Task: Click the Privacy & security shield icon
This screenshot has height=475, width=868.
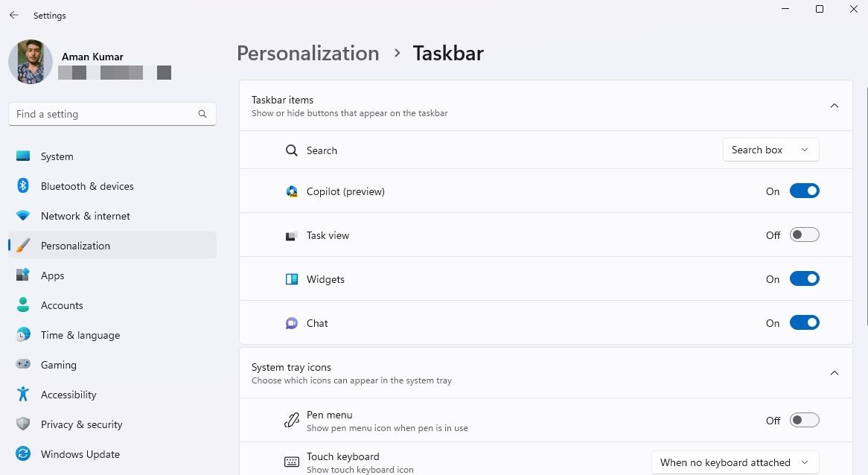Action: tap(22, 424)
